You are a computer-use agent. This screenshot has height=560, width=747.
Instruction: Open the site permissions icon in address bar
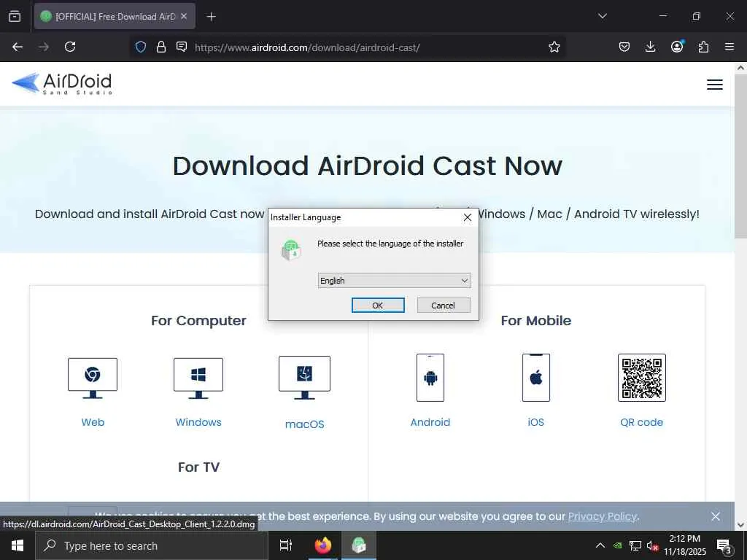click(x=182, y=47)
